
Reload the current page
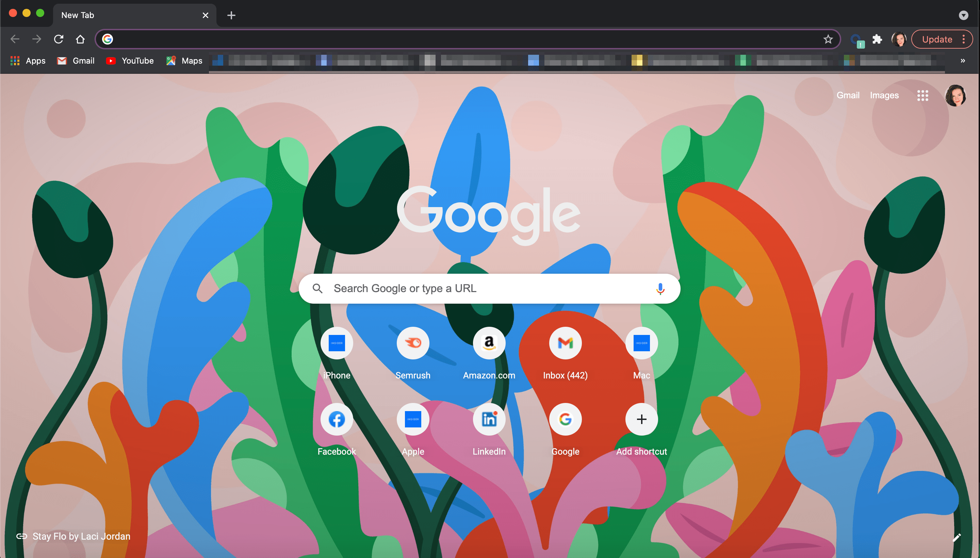[x=59, y=39]
